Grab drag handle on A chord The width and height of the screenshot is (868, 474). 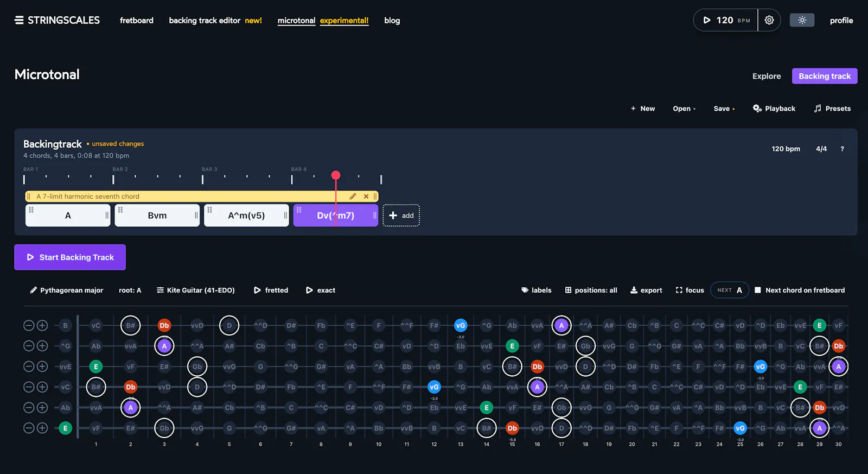click(x=31, y=210)
